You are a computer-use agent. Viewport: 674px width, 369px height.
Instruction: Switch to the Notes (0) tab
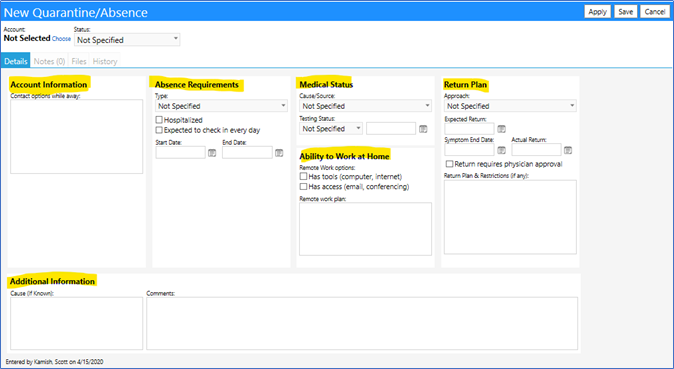[x=49, y=61]
